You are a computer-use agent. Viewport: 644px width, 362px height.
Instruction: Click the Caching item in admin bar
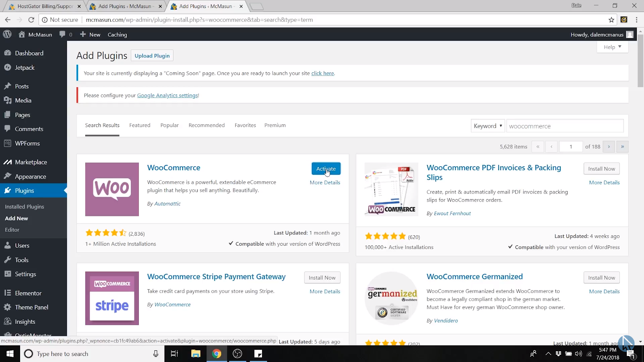click(x=117, y=35)
